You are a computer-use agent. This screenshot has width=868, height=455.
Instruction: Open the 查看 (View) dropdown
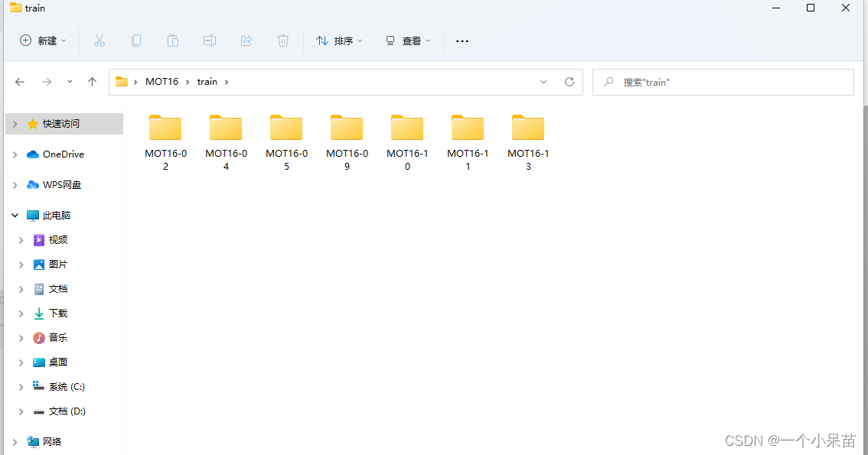tap(408, 41)
